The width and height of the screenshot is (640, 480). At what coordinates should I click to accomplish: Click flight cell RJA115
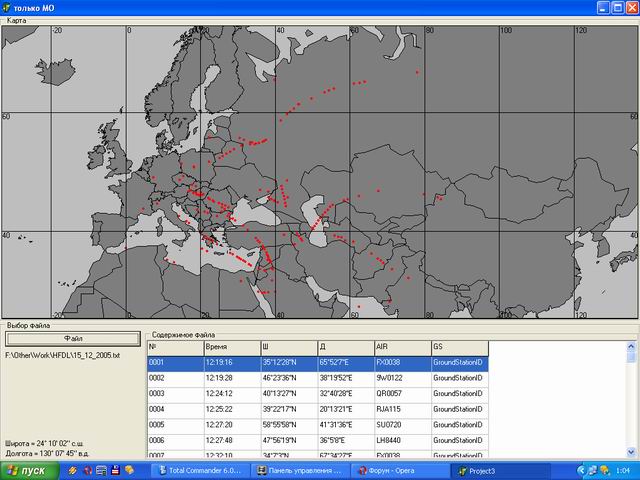coord(402,409)
